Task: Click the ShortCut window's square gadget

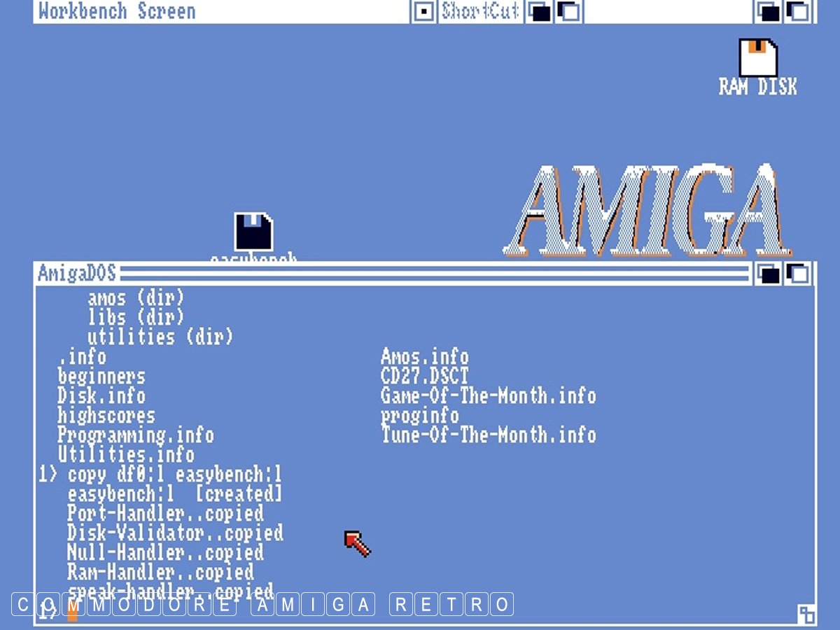Action: point(423,11)
